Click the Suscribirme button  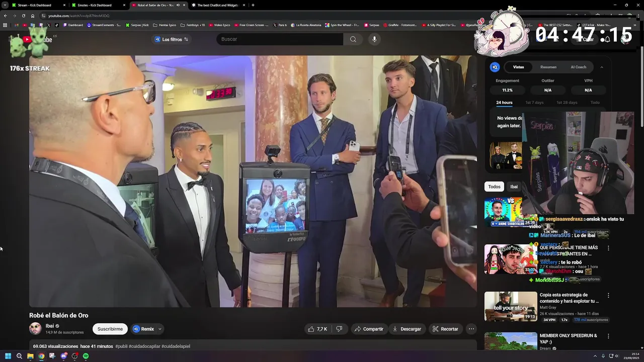pos(110,329)
